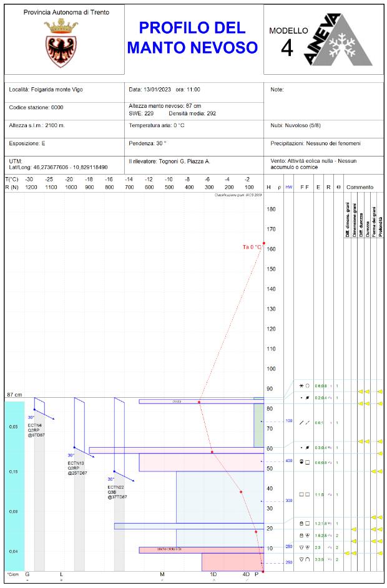Click the blue density value 280

pyautogui.click(x=288, y=546)
